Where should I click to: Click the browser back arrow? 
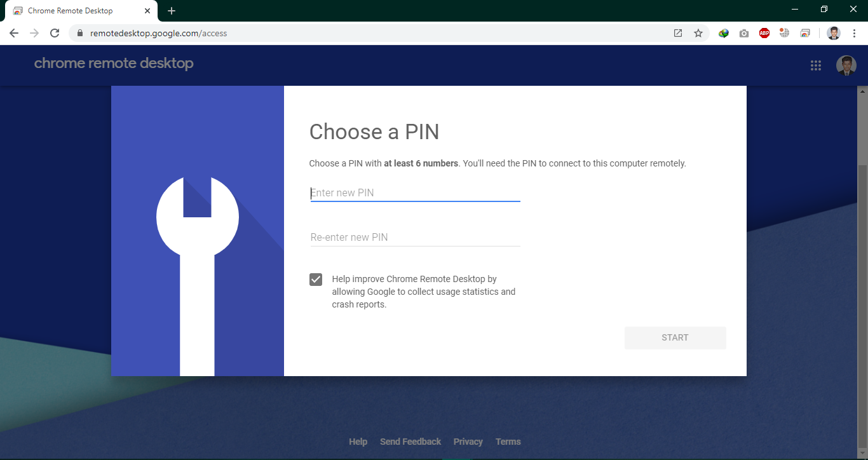pyautogui.click(x=14, y=33)
